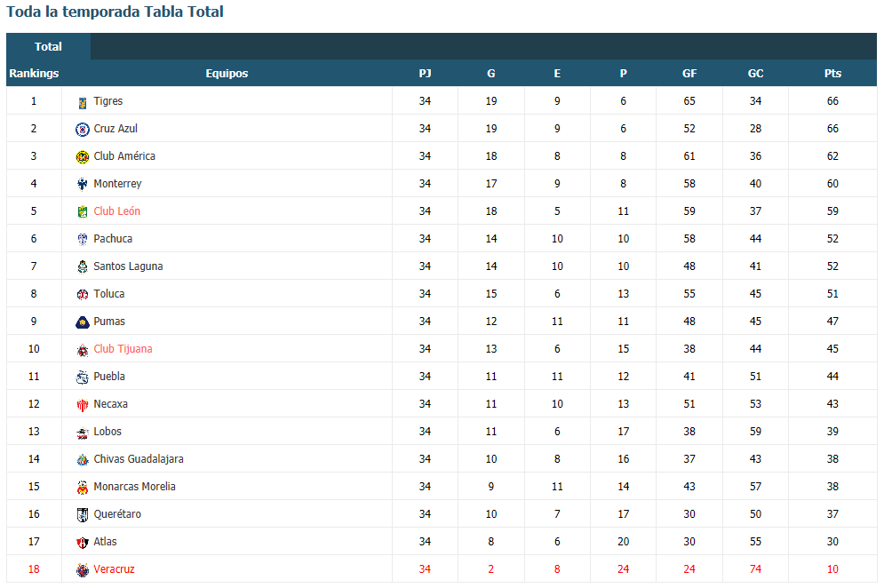Image resolution: width=884 pixels, height=588 pixels.
Task: Click the Club América crest icon
Action: [x=83, y=156]
